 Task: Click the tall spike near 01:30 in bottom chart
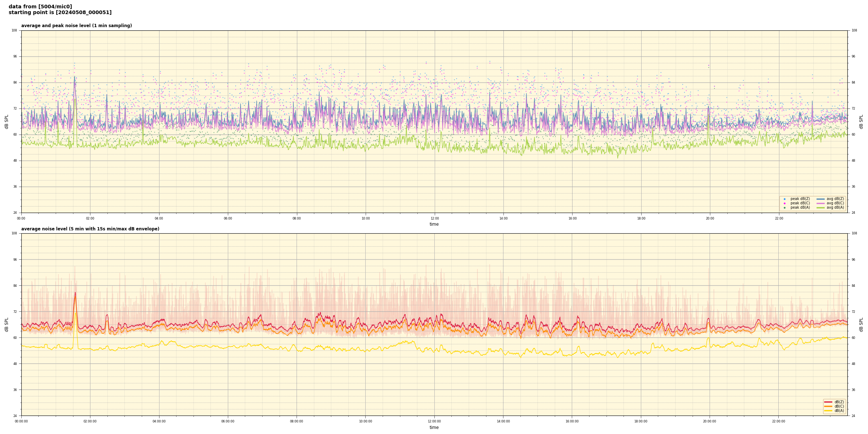tap(75, 294)
